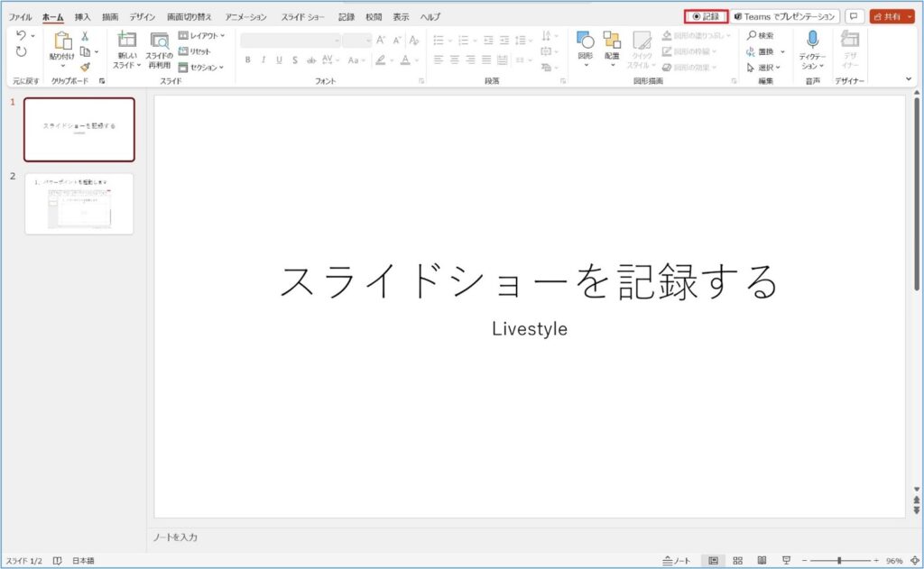
Task: Click the Undo arrow icon
Action: (x=21, y=35)
